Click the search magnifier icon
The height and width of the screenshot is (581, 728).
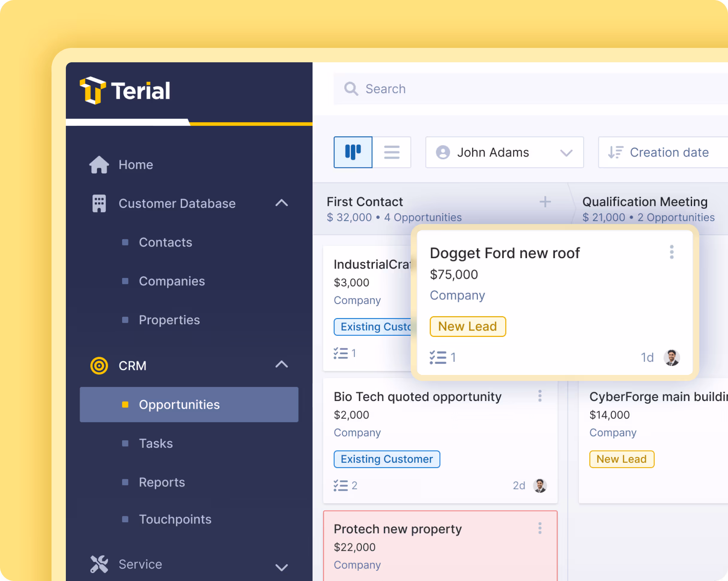351,89
